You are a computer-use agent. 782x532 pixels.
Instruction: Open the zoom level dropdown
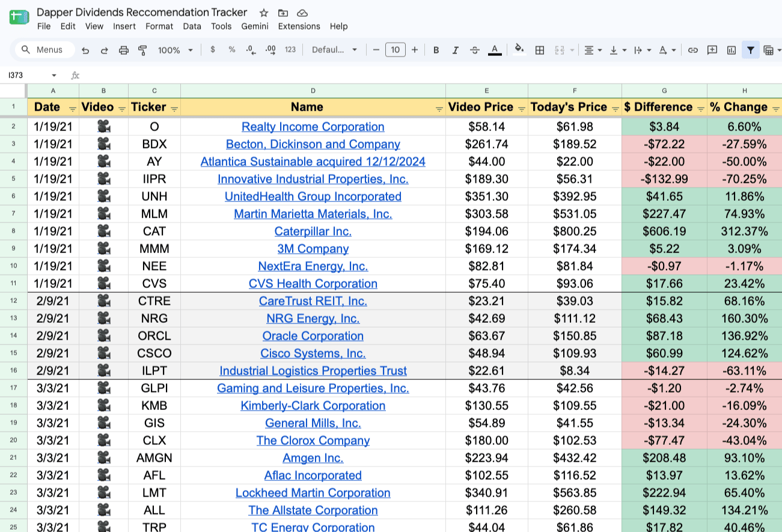tap(175, 50)
